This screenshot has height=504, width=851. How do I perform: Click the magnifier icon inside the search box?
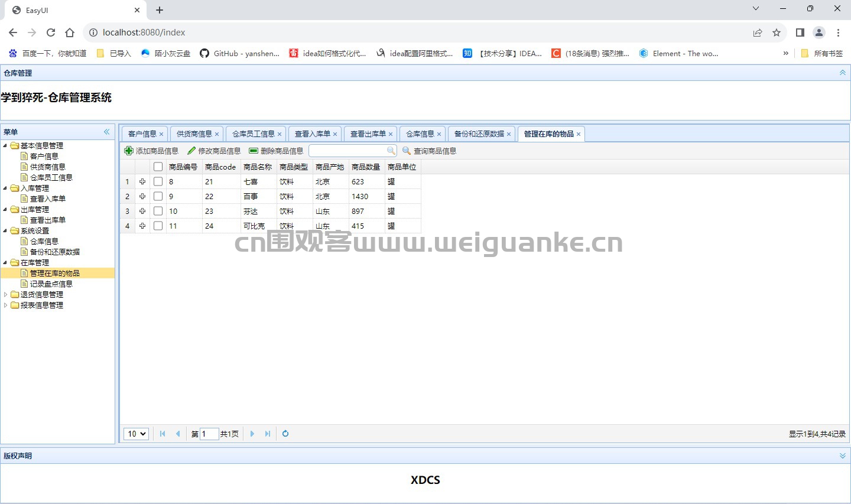(x=391, y=151)
